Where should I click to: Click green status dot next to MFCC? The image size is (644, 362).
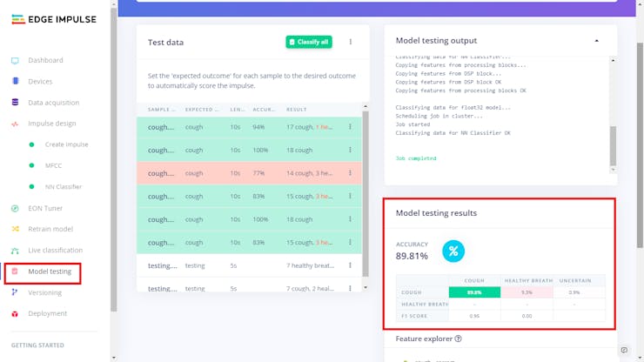click(31, 165)
